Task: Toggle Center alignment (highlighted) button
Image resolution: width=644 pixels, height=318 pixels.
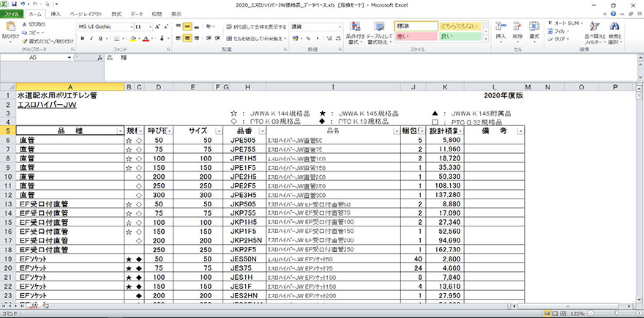Action: click(x=187, y=38)
